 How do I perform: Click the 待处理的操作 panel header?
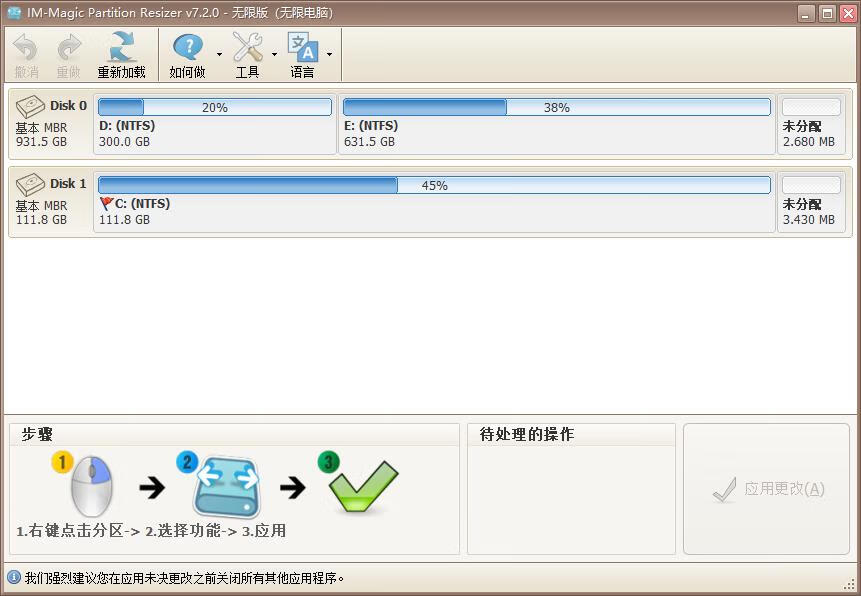tap(527, 435)
